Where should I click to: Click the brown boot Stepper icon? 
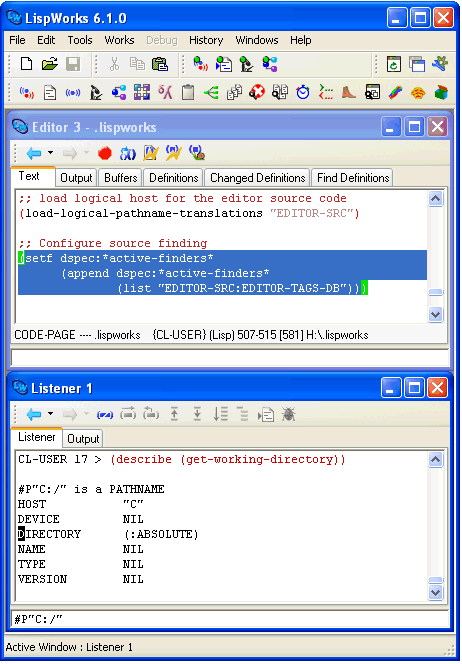pos(349,92)
